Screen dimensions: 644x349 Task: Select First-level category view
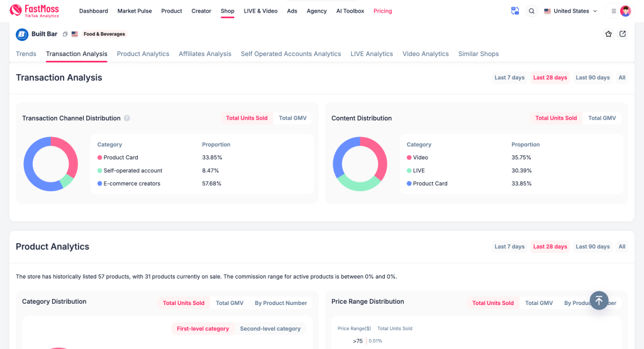click(x=203, y=329)
